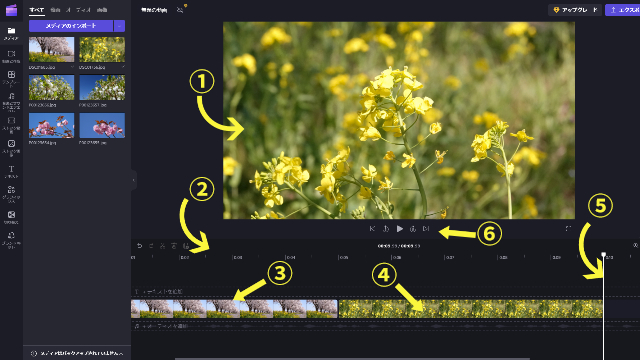Image resolution: width=640 pixels, height=360 pixels.
Task: Select the video media tab
Action: 55,10
